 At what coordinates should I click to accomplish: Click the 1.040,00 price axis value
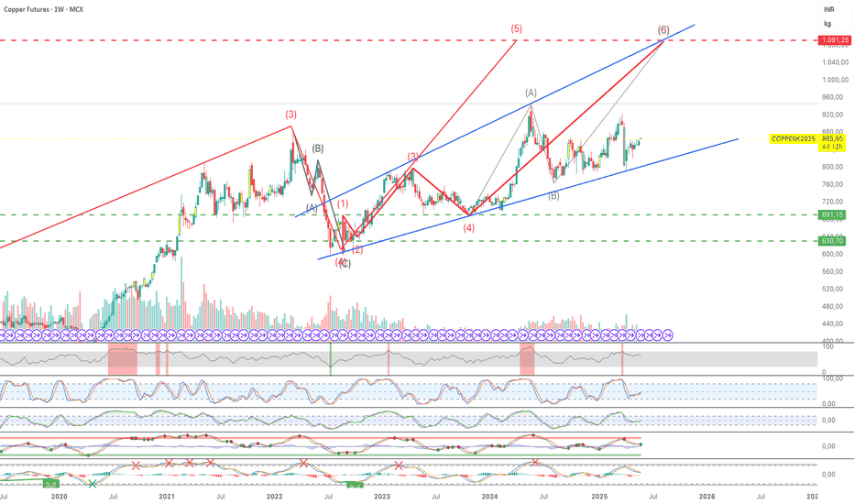click(836, 62)
